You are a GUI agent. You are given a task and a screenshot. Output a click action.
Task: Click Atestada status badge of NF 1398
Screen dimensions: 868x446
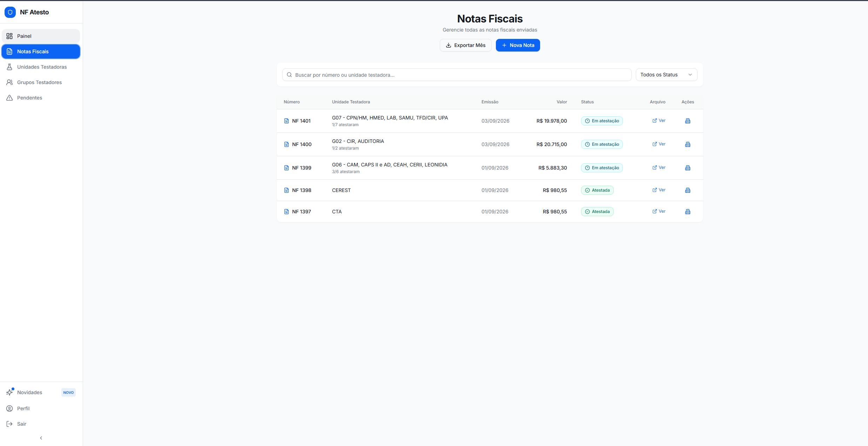coord(597,190)
